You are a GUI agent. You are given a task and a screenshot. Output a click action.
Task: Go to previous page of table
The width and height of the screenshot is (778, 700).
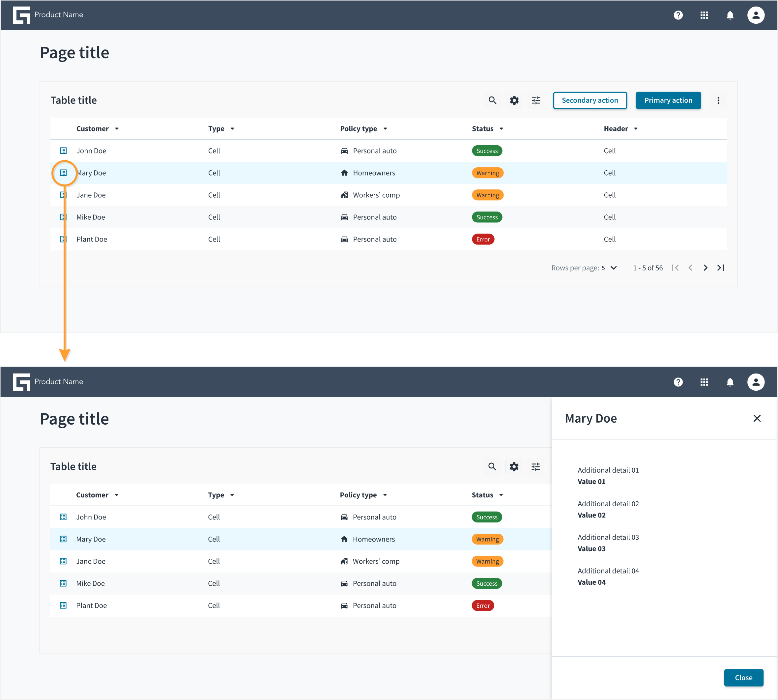690,268
